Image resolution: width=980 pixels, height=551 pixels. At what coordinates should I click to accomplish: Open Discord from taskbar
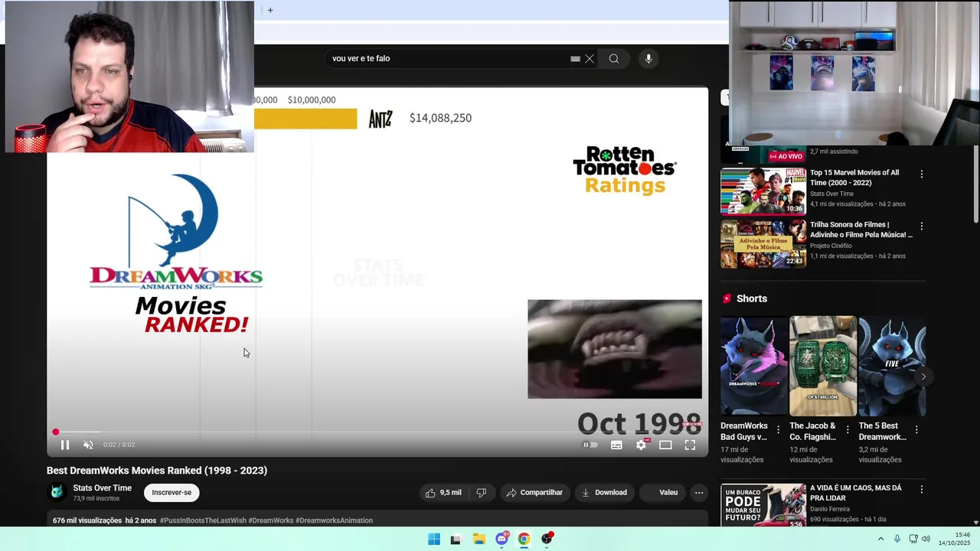click(x=501, y=539)
